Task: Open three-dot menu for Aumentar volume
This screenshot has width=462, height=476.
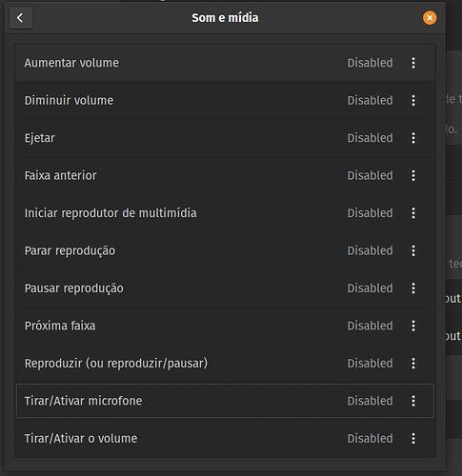Action: click(x=413, y=63)
